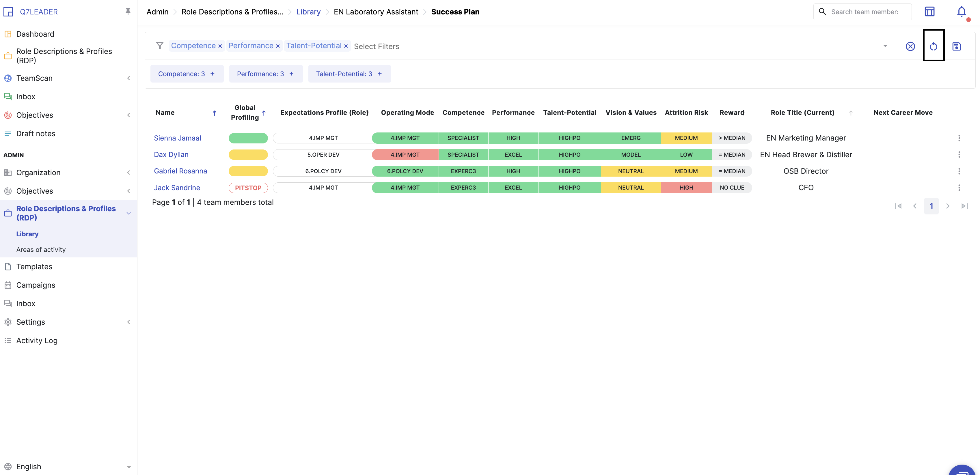Open Areas of activity in sidebar
This screenshot has height=475, width=980.
pyautogui.click(x=41, y=250)
